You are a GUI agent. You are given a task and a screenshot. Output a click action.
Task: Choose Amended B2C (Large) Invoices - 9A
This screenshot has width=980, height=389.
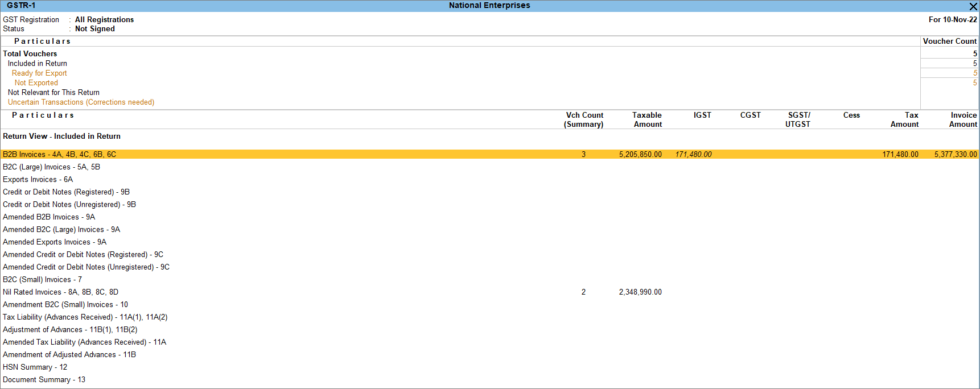click(61, 229)
